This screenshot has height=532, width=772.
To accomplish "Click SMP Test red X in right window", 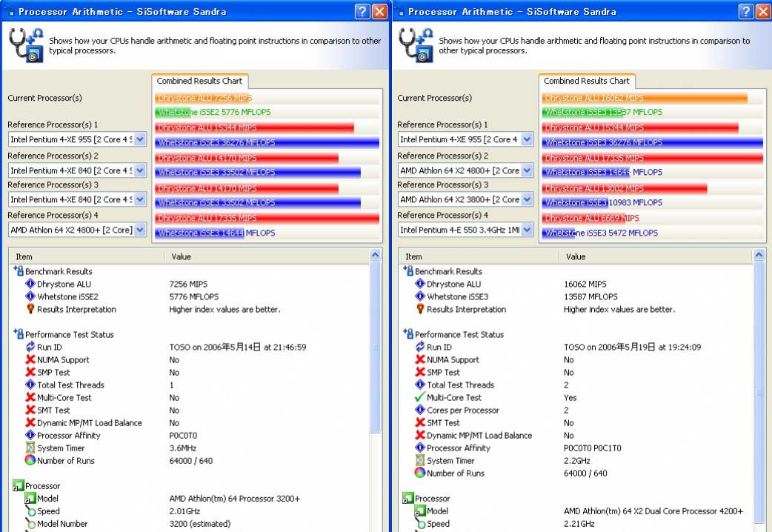I will pyautogui.click(x=420, y=372).
